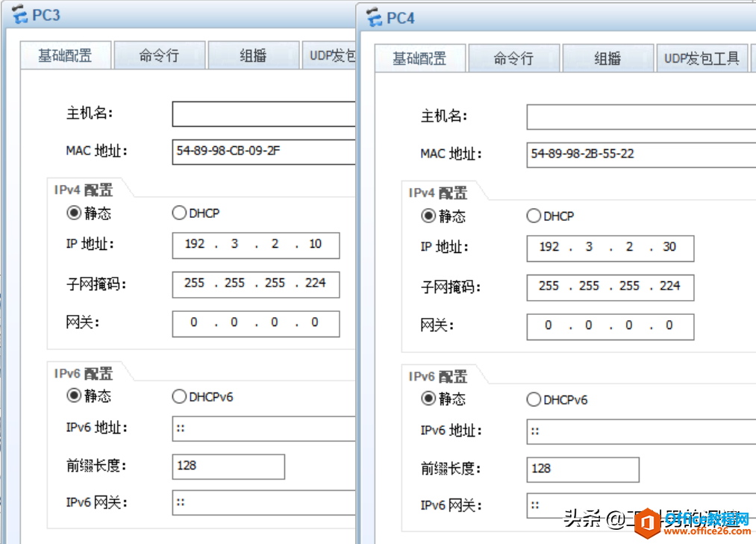Screen dimensions: 756x544
Task: Click the MAC 地址 field in PC4
Action: click(641, 154)
